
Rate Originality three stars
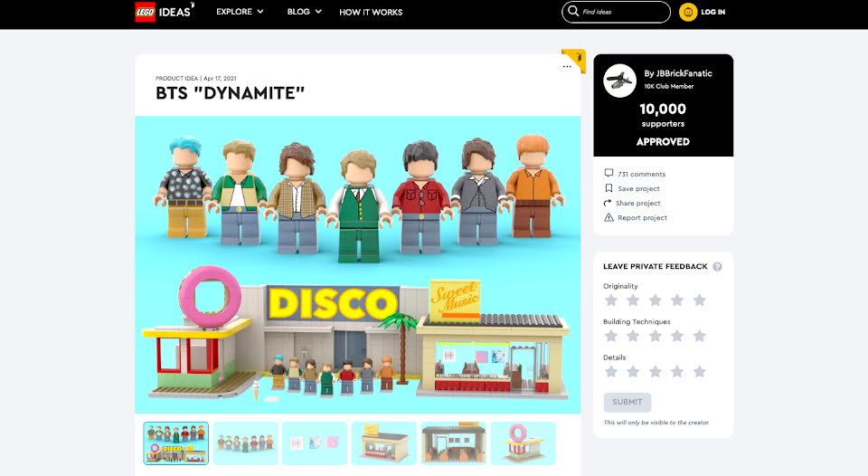[656, 300]
